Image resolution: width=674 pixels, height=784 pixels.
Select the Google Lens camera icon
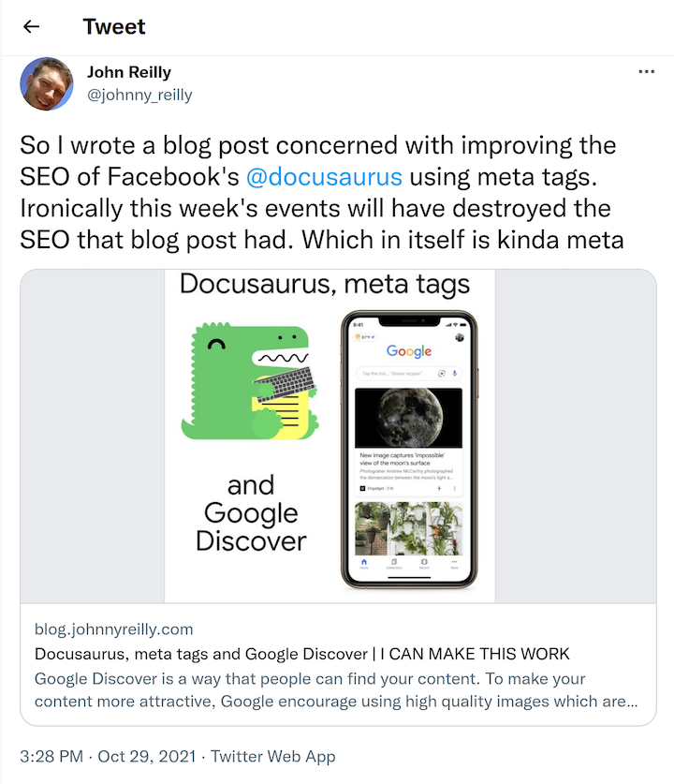pos(441,373)
